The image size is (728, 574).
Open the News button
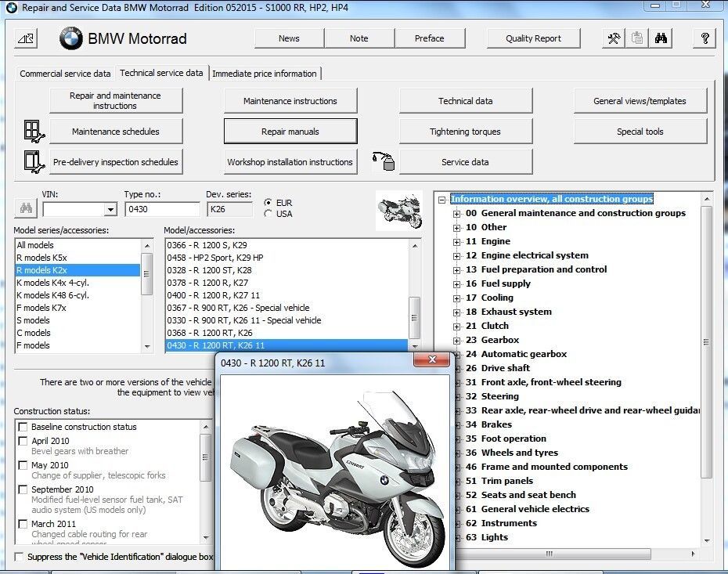289,38
